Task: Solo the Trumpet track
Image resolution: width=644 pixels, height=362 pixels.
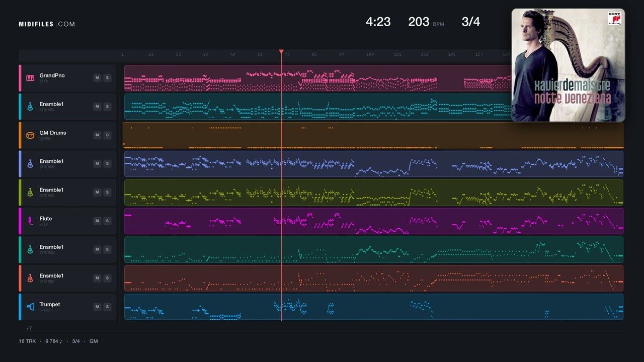Action: click(x=107, y=307)
